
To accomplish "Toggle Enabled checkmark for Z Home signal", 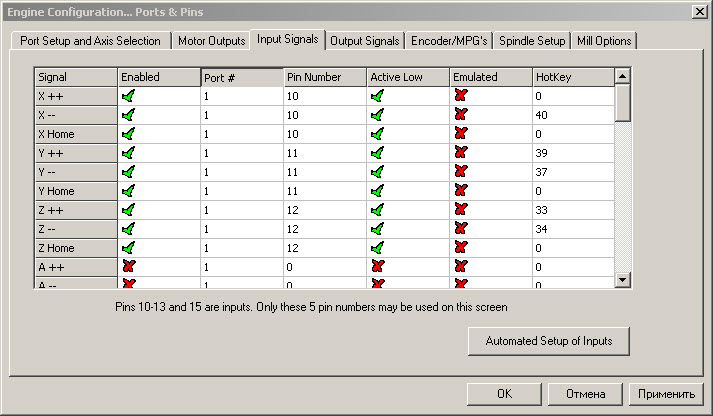I will coord(129,248).
